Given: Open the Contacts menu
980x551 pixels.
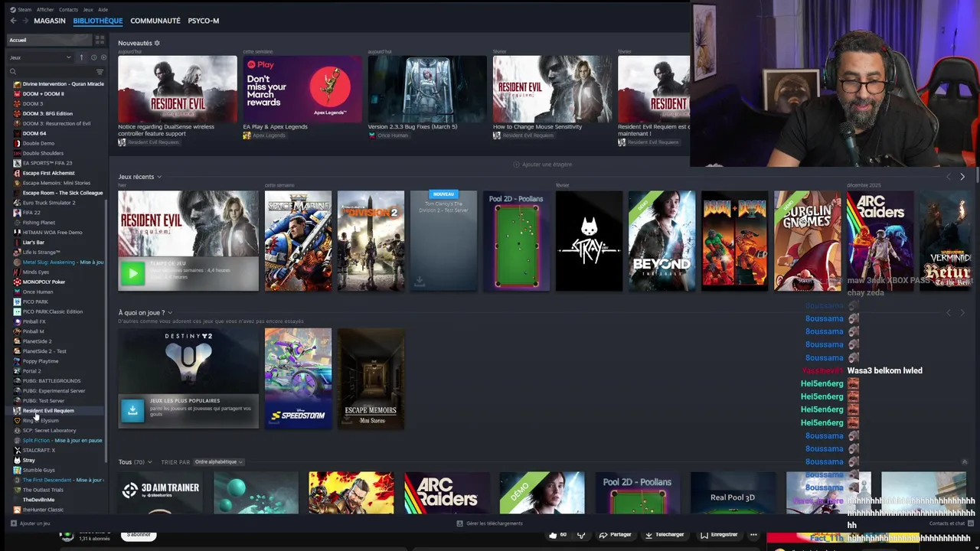Looking at the screenshot, I should pyautogui.click(x=68, y=10).
